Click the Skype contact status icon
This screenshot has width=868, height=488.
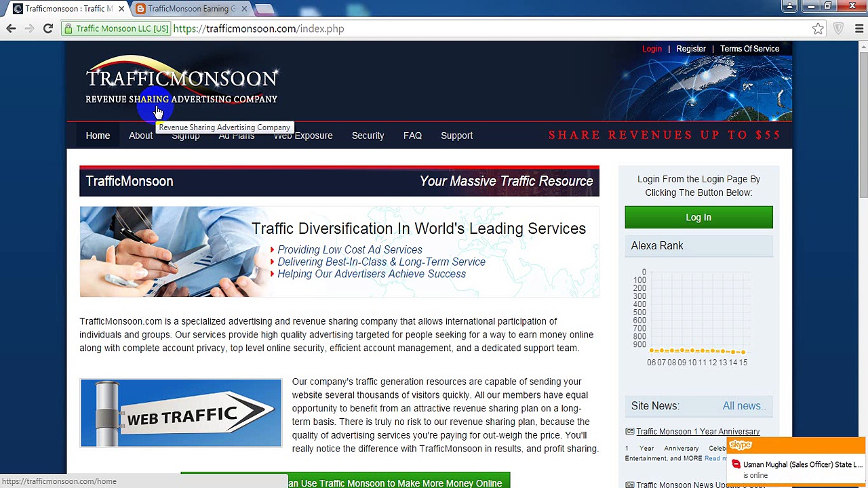(x=736, y=465)
